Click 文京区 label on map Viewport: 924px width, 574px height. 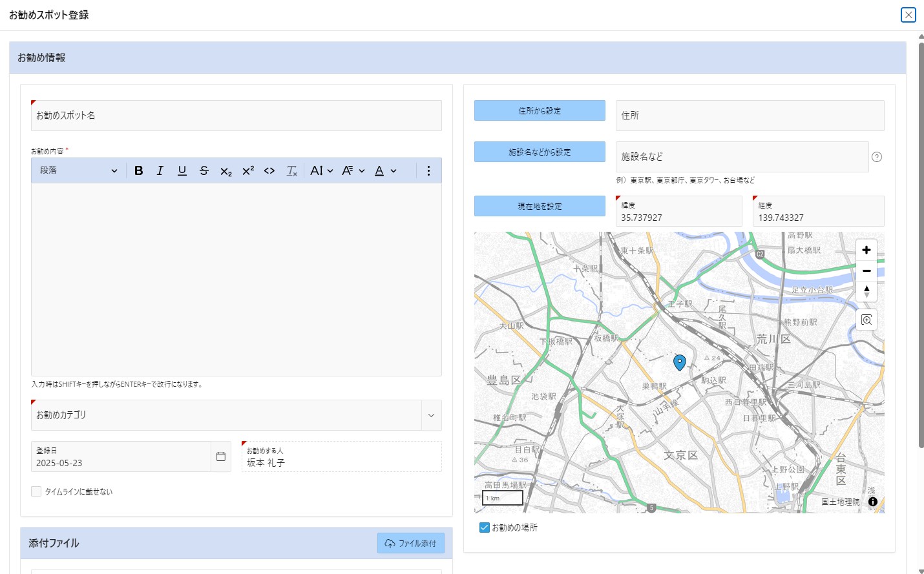[681, 455]
